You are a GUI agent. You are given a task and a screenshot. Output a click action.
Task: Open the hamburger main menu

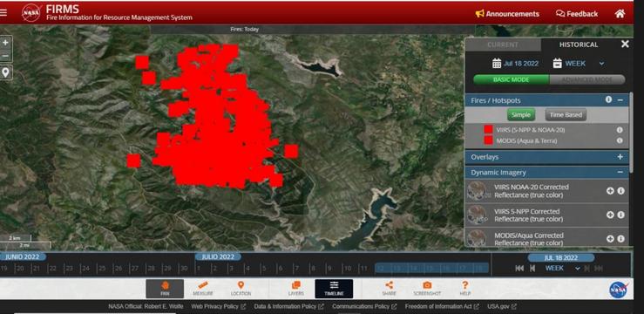point(3,13)
